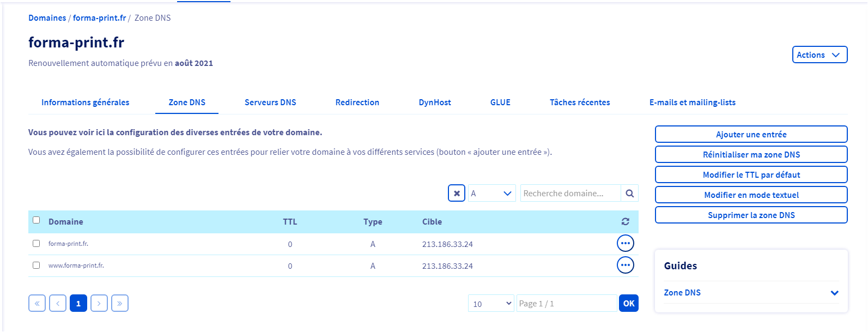Click Modifier en mode textuel
Image resolution: width=868 pixels, height=332 pixels.
point(751,195)
